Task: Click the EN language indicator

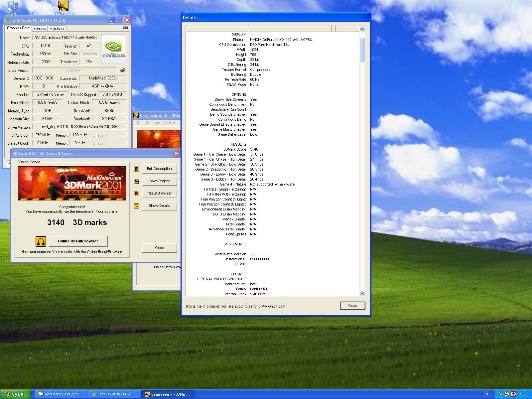Action: click(486, 394)
